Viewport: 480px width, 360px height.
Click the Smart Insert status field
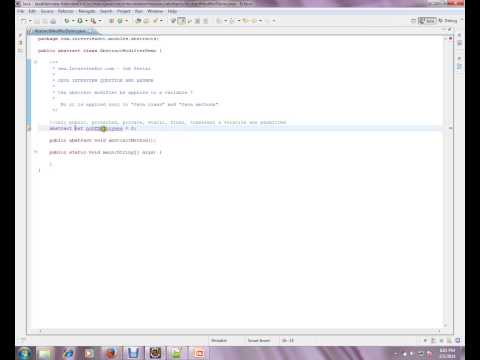[x=259, y=340]
